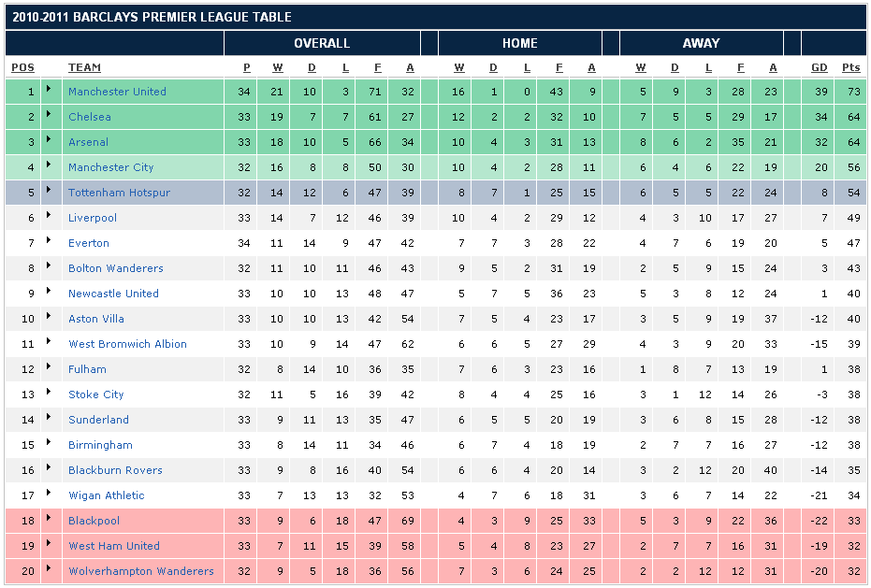Sort by the POS column header

[x=22, y=67]
